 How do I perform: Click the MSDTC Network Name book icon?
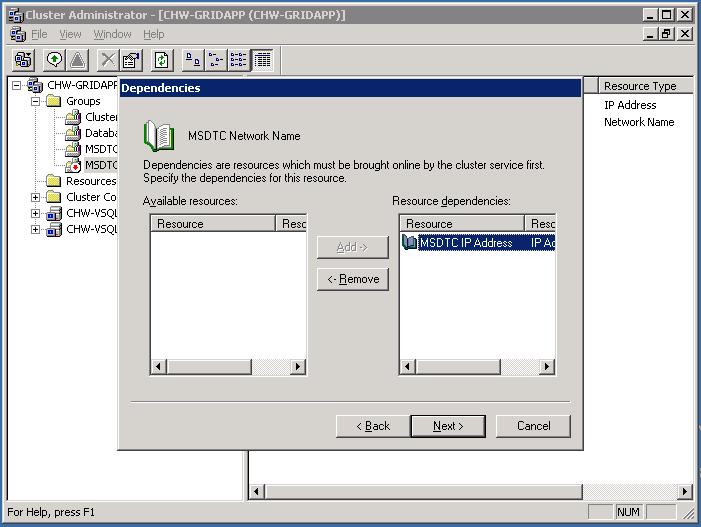[x=159, y=136]
